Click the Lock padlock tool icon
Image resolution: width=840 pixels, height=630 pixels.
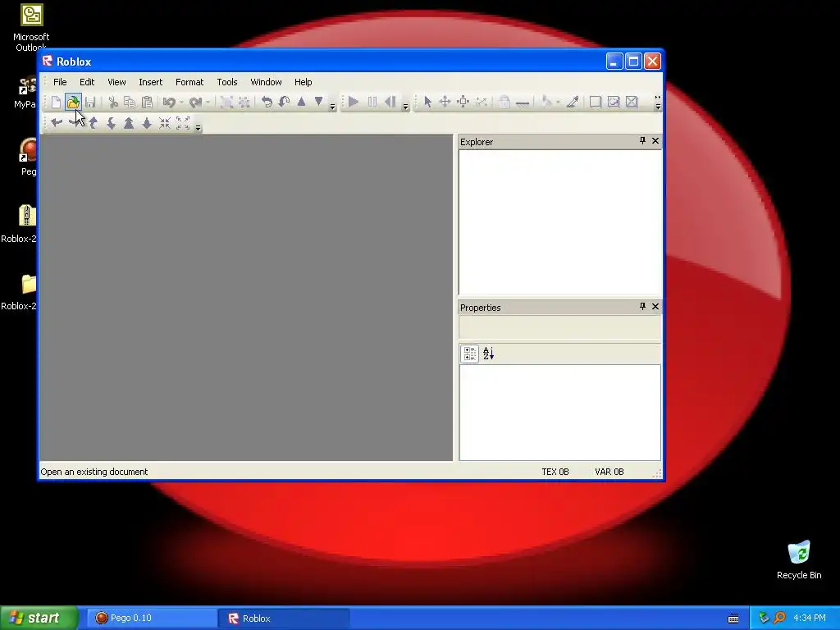pos(504,102)
